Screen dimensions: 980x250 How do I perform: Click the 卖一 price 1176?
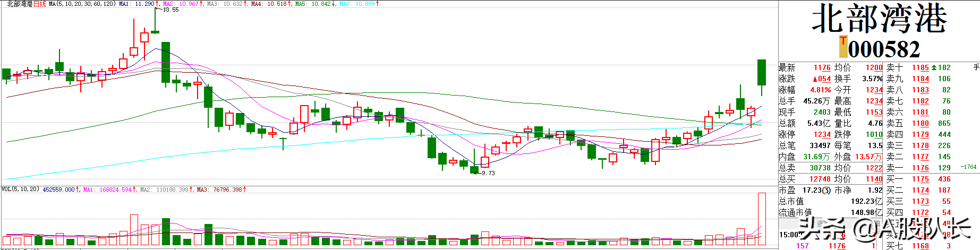pyautogui.click(x=921, y=168)
